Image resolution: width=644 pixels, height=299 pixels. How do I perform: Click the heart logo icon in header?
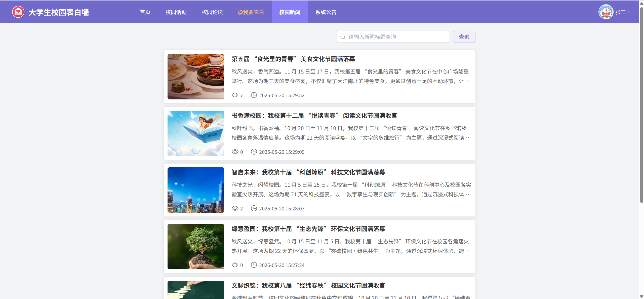pos(18,12)
